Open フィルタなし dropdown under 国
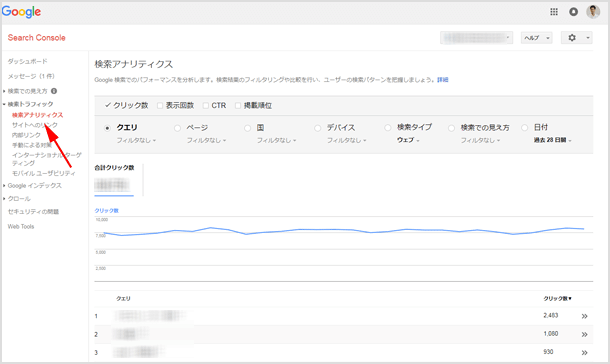Screen dimensions: 610x364 [276, 140]
